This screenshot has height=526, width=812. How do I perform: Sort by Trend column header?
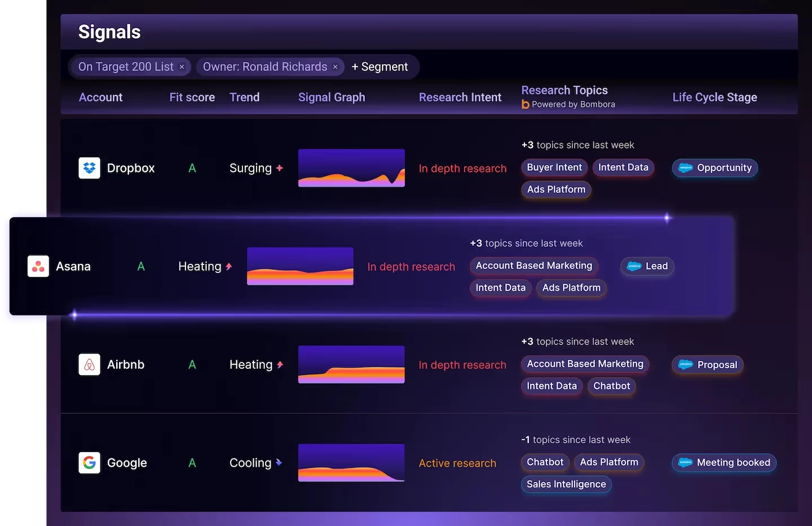pyautogui.click(x=245, y=97)
